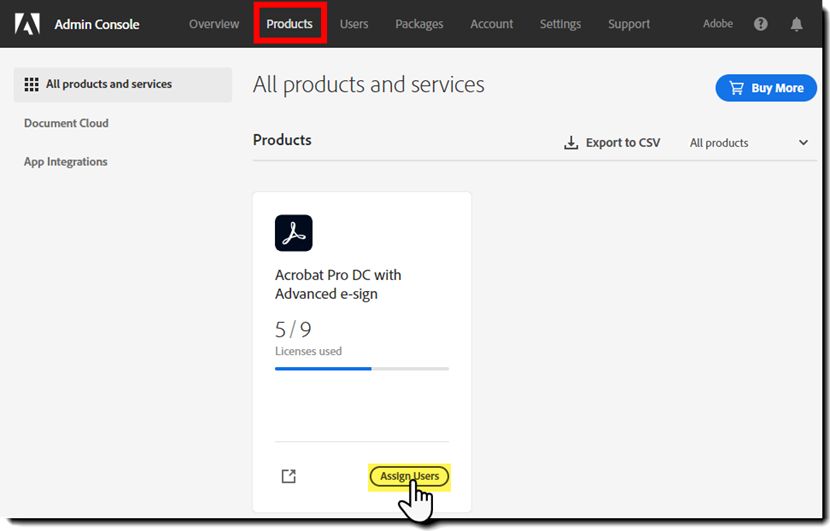This screenshot has width=830, height=531.
Task: Click the licenses used progress bar
Action: pyautogui.click(x=361, y=368)
